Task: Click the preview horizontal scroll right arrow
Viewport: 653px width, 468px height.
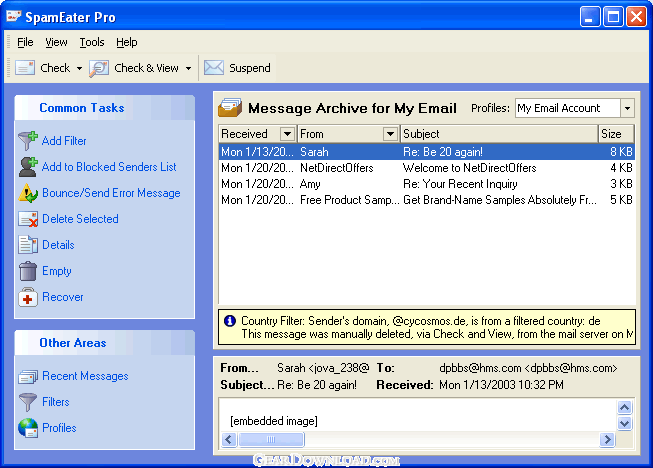Action: coord(607,439)
